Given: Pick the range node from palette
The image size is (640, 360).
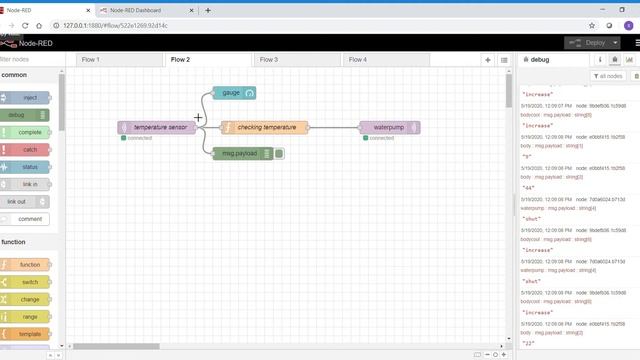Looking at the screenshot, I should point(25,317).
